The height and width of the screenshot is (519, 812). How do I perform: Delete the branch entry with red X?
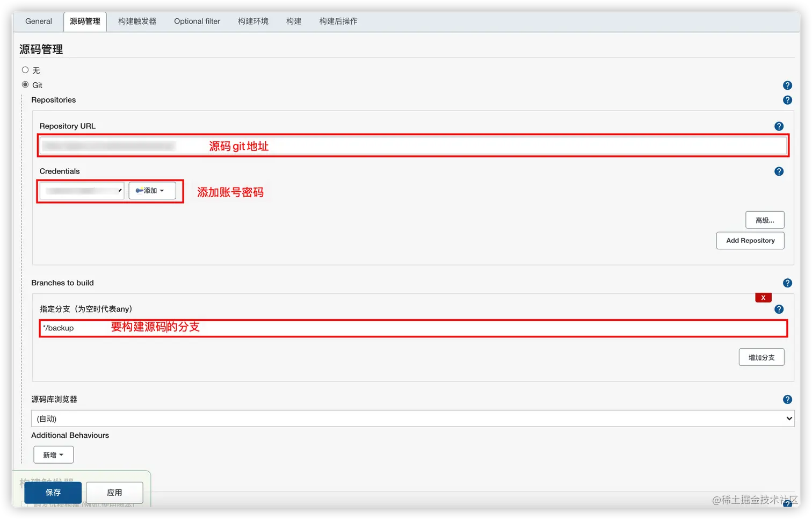(763, 298)
